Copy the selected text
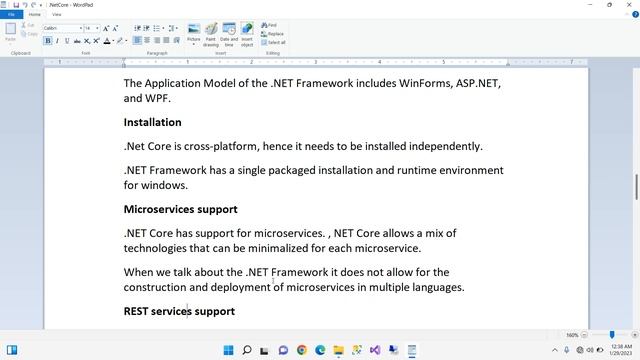The image size is (640, 360). pos(29,34)
